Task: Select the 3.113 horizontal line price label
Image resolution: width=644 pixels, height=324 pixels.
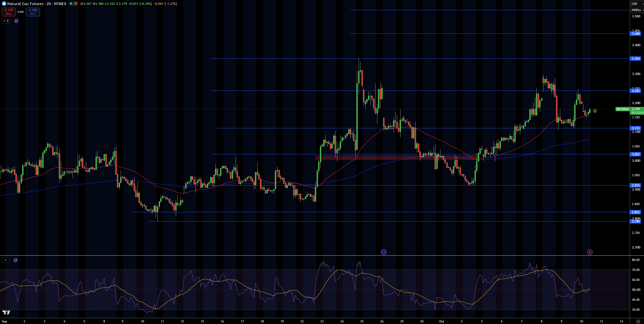Action: coord(636,128)
